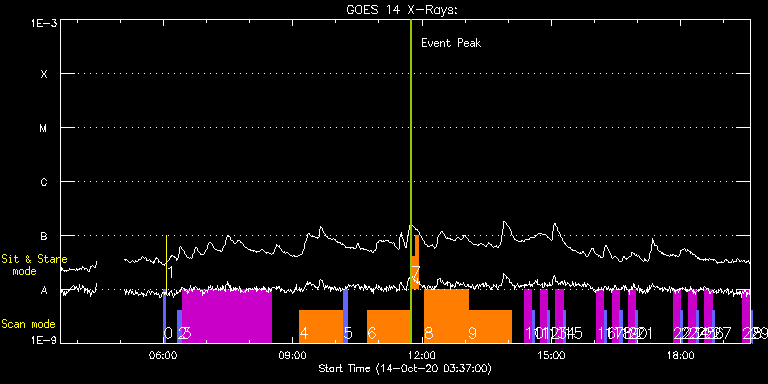Viewport: 768px width, 384px height.
Task: Select the tall orange block labeled 8
Action: (446, 316)
